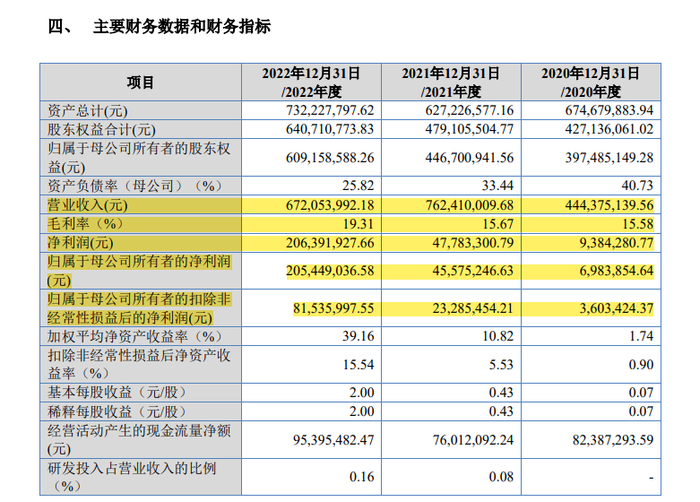The width and height of the screenshot is (700, 502).
Task: Click cash flow value 95,395,482.47
Action: click(333, 440)
